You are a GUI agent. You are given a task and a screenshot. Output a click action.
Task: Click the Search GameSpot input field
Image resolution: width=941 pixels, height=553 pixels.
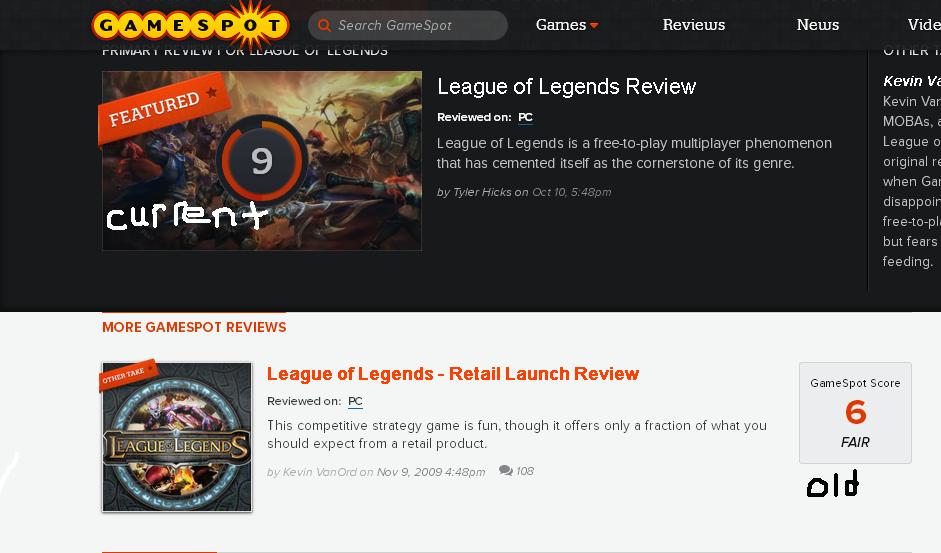pyautogui.click(x=408, y=25)
